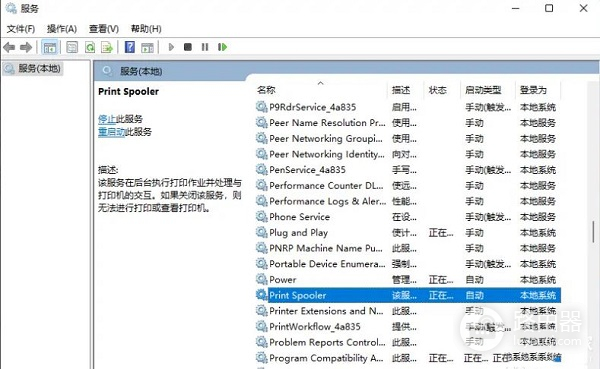Select Peer Name Resolution Pr... service
This screenshot has width=600, height=369.
(408, 123)
